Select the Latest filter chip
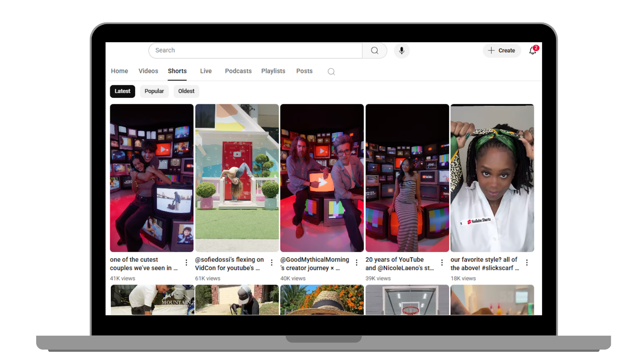Viewport: 644px width, 362px height. tap(122, 91)
